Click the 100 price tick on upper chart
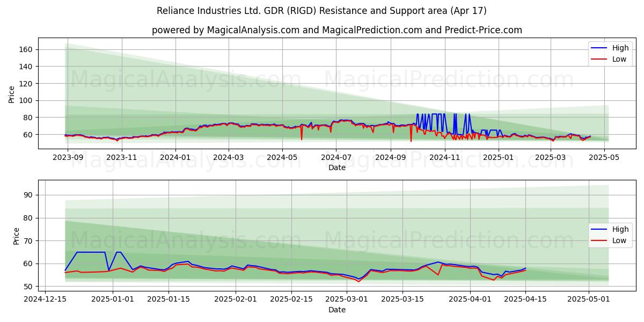 tap(26, 100)
